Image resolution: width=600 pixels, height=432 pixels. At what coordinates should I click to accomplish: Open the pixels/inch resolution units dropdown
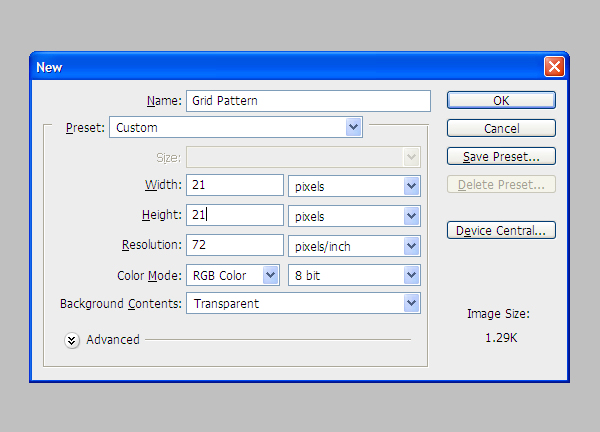pyautogui.click(x=354, y=246)
